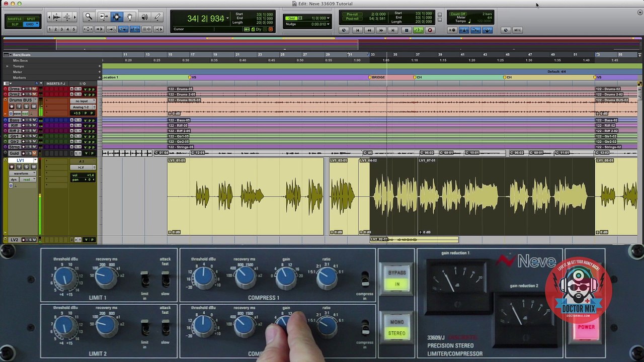Click Go to End transport button

pyautogui.click(x=393, y=30)
